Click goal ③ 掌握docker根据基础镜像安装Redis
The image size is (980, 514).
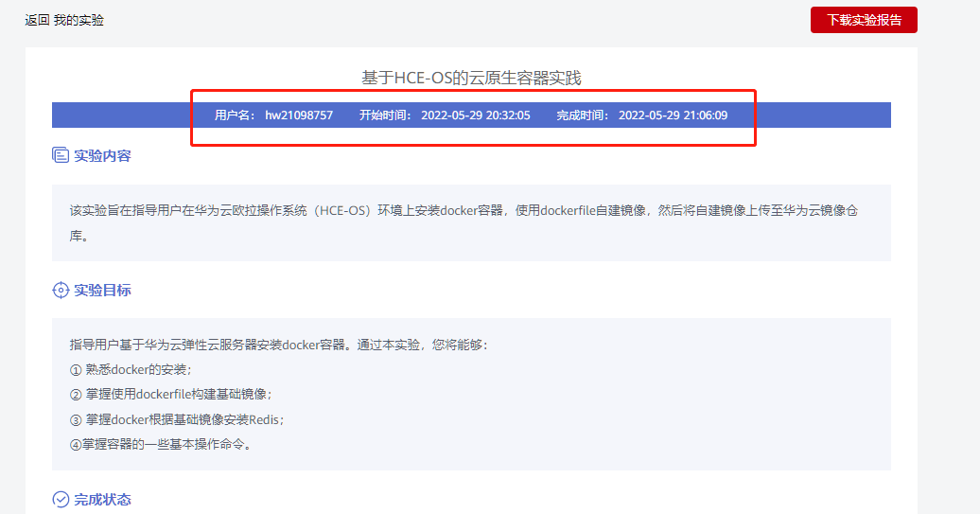tap(177, 419)
